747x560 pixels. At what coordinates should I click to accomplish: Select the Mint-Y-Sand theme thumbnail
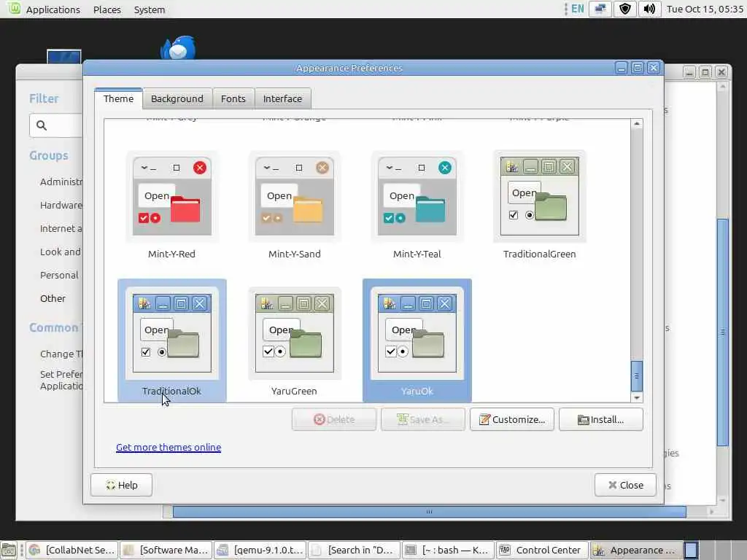pos(295,197)
